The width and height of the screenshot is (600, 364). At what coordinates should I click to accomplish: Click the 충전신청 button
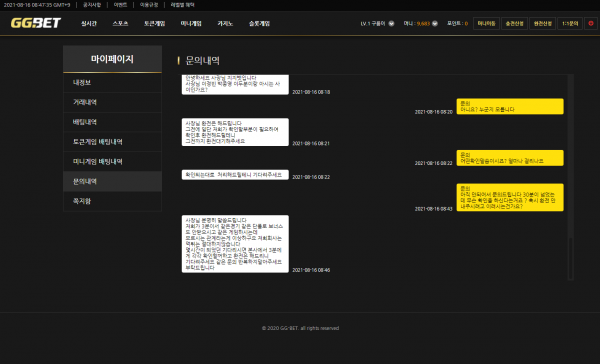(x=514, y=23)
